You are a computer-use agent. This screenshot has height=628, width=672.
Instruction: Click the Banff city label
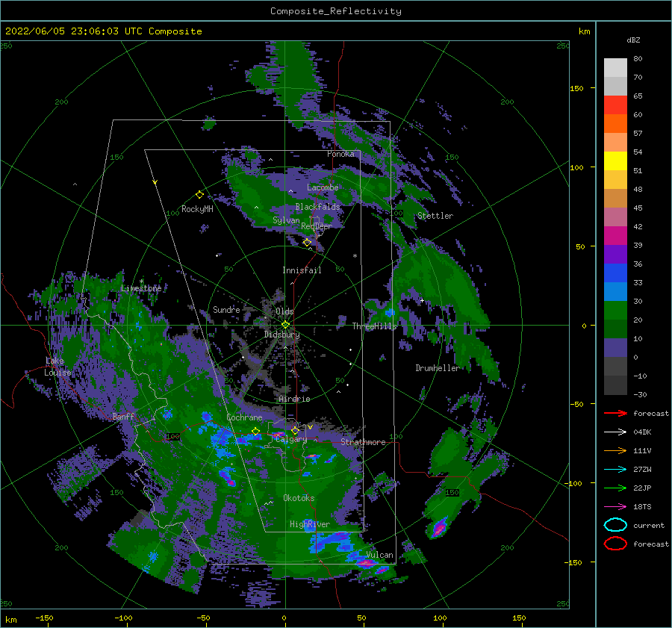pos(123,416)
